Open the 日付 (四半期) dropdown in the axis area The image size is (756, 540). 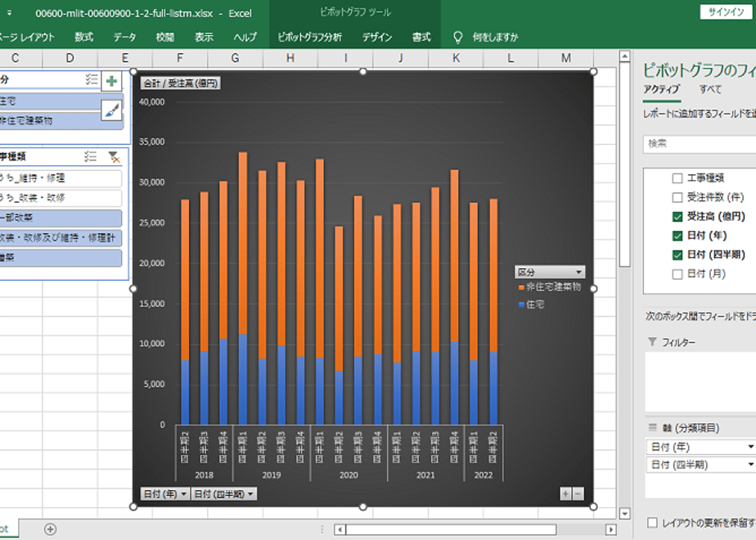coord(750,465)
